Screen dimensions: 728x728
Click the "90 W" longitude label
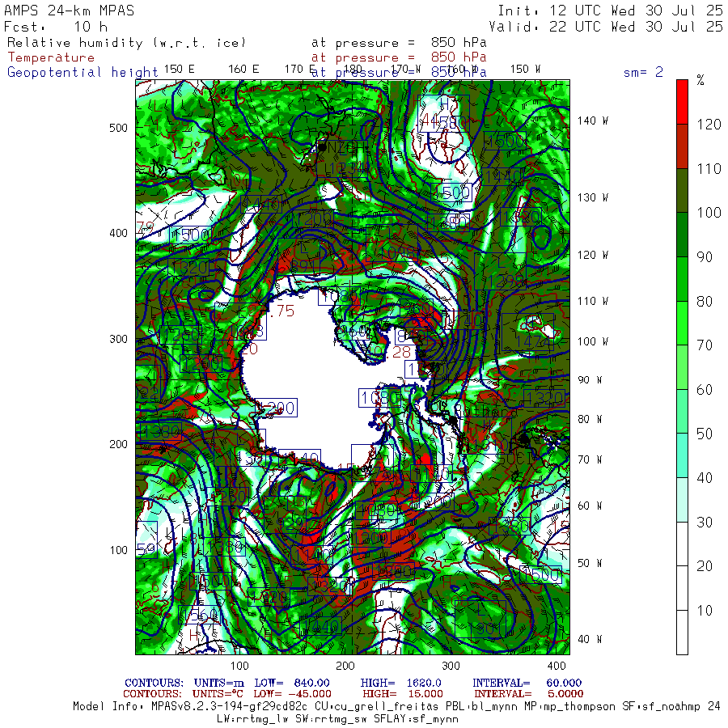[590, 380]
